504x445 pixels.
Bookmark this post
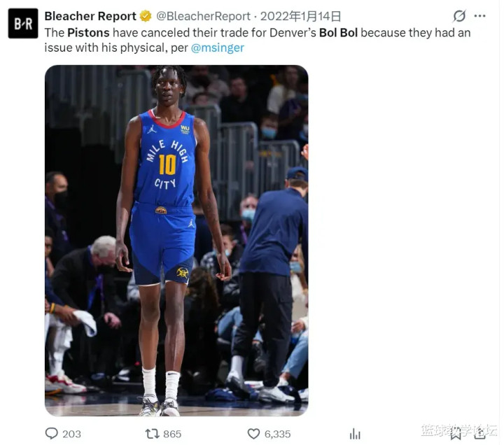(456, 435)
